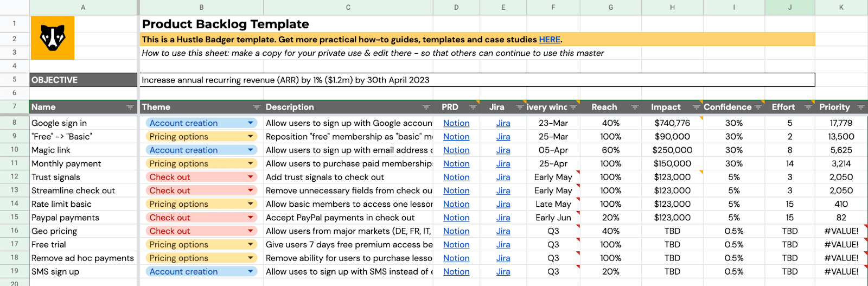Select column J header
This screenshot has width=868, height=286.
point(789,7)
